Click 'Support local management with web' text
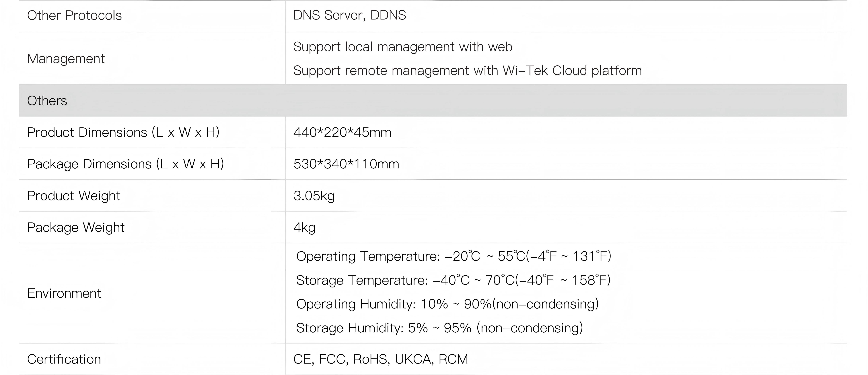Viewport: 868px width, 375px height. (402, 47)
